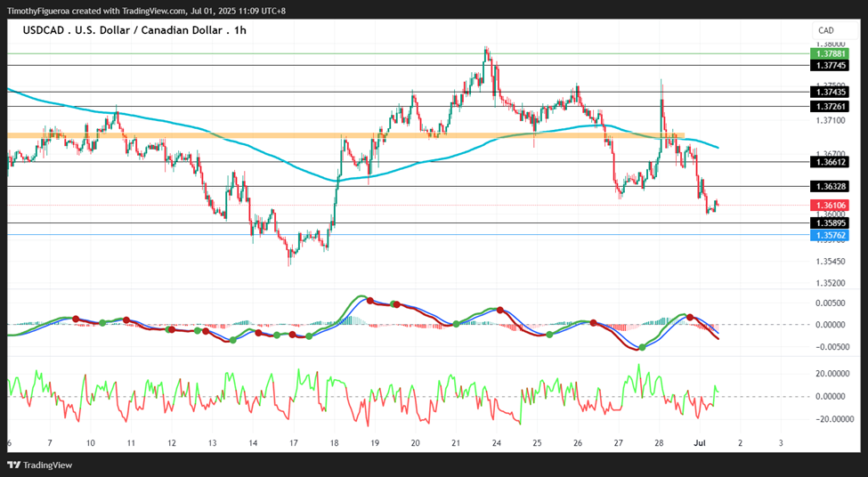Click the 1.37261 price label
The width and height of the screenshot is (868, 477).
[829, 106]
